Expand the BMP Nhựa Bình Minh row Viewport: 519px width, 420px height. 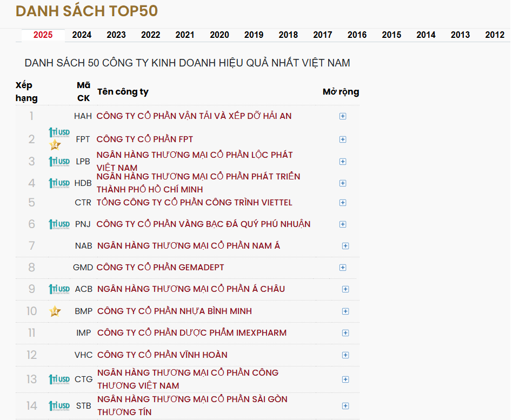345,311
